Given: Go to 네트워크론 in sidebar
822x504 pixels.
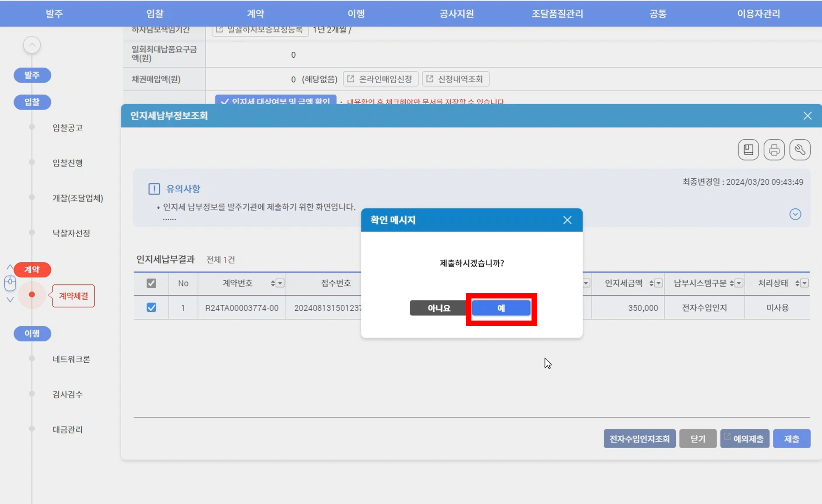Looking at the screenshot, I should [x=71, y=359].
